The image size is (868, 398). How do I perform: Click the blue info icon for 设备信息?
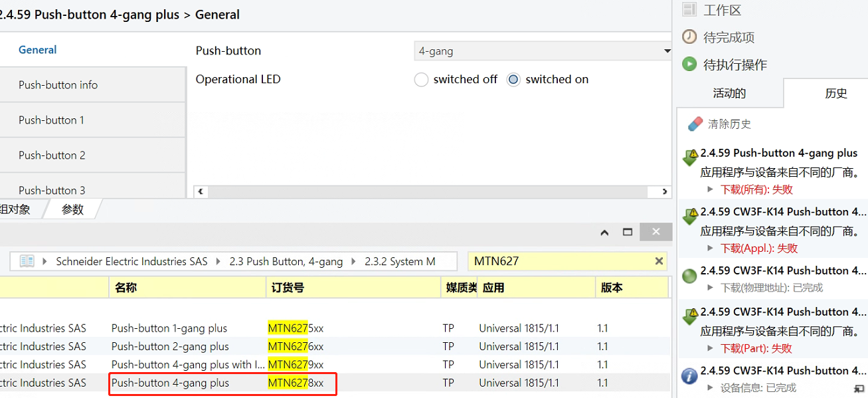(x=689, y=376)
